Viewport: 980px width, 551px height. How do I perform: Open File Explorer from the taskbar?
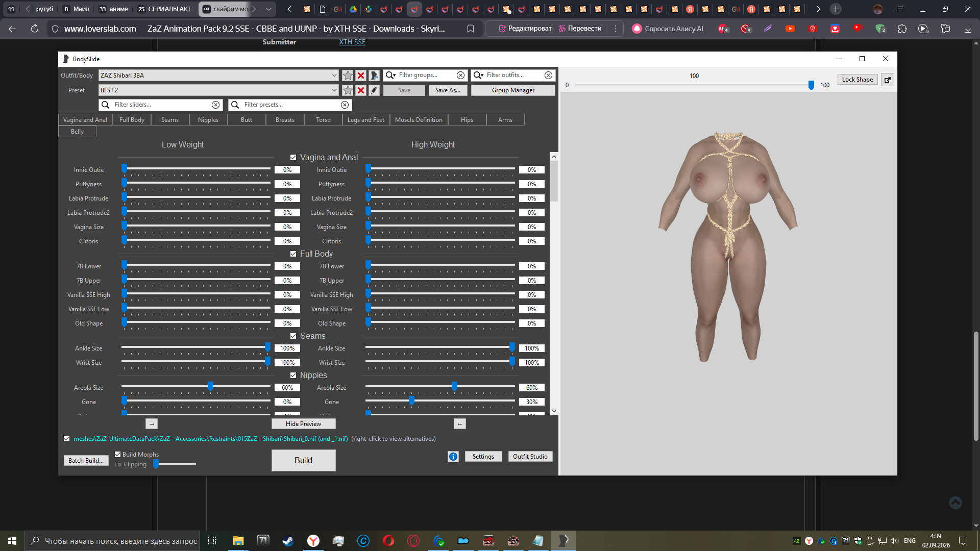238,541
